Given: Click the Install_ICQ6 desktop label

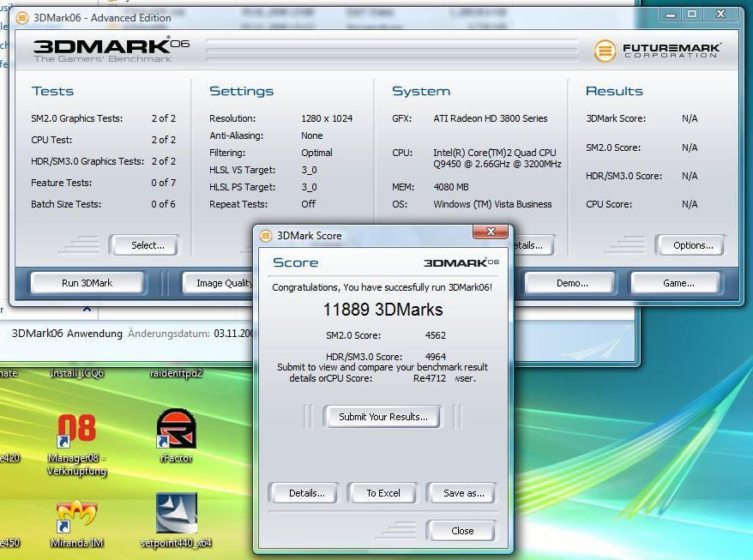Looking at the screenshot, I should (x=77, y=373).
